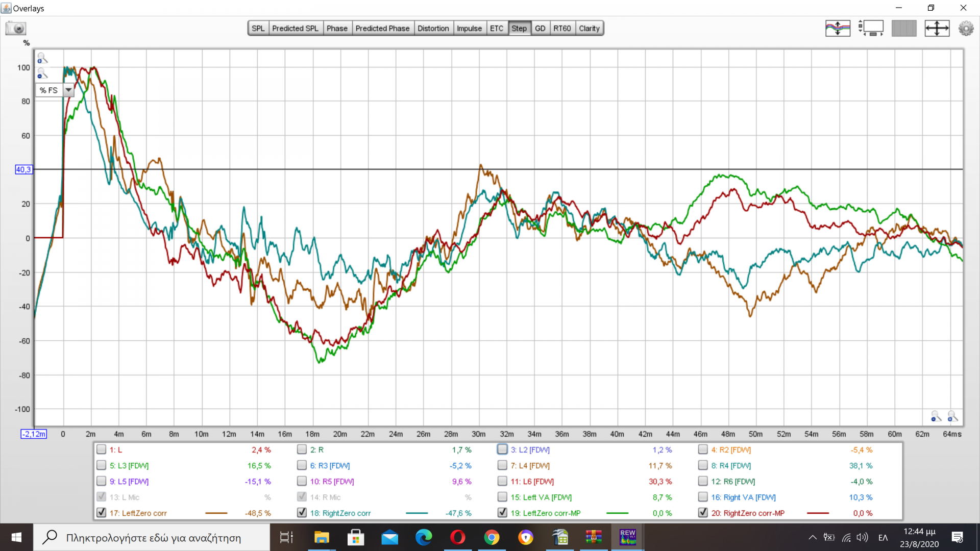Image resolution: width=980 pixels, height=551 pixels.
Task: Open Microsoft Edge from taskbar
Action: tap(424, 537)
